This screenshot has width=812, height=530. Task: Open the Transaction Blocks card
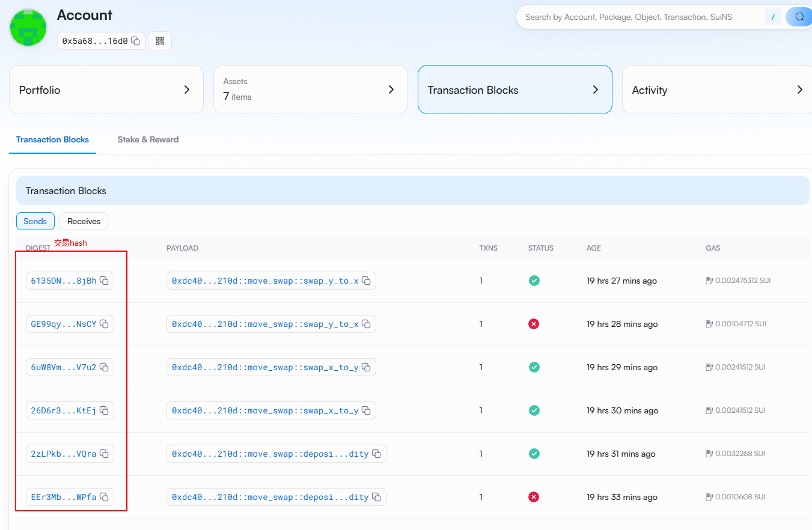pyautogui.click(x=515, y=90)
